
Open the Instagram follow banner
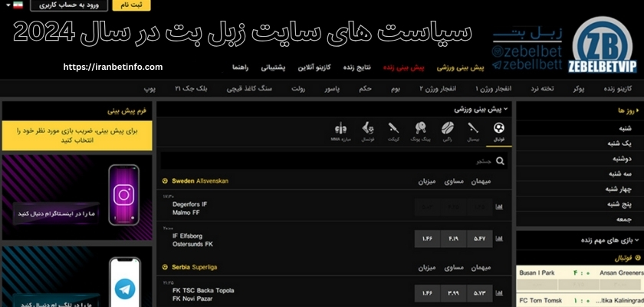point(77,196)
